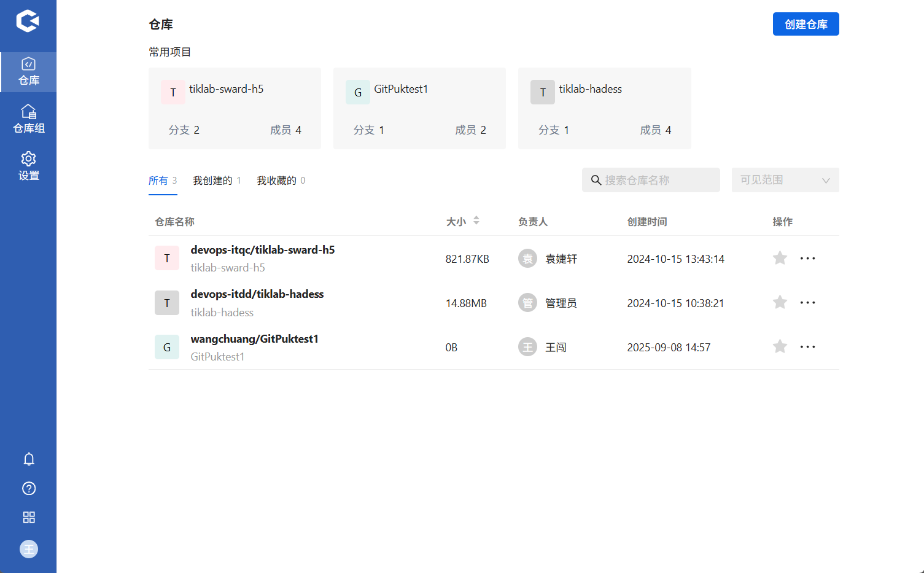Viewport: 924px width, 573px height.
Task: Open the tiklab-hadess card name
Action: coord(590,89)
